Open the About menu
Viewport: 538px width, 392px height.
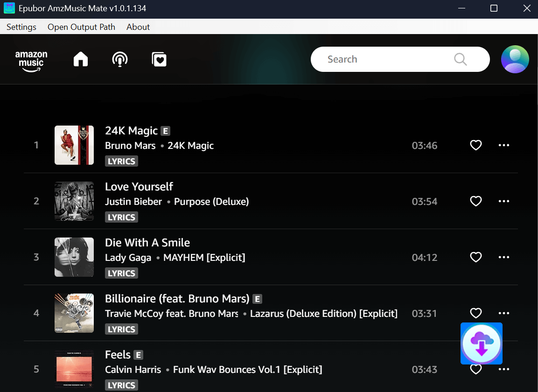(138, 27)
